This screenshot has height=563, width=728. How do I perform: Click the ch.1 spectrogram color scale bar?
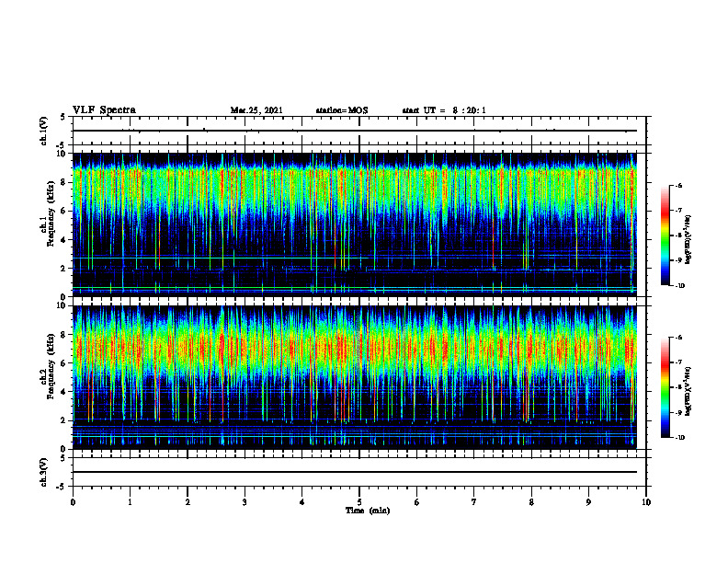point(665,236)
